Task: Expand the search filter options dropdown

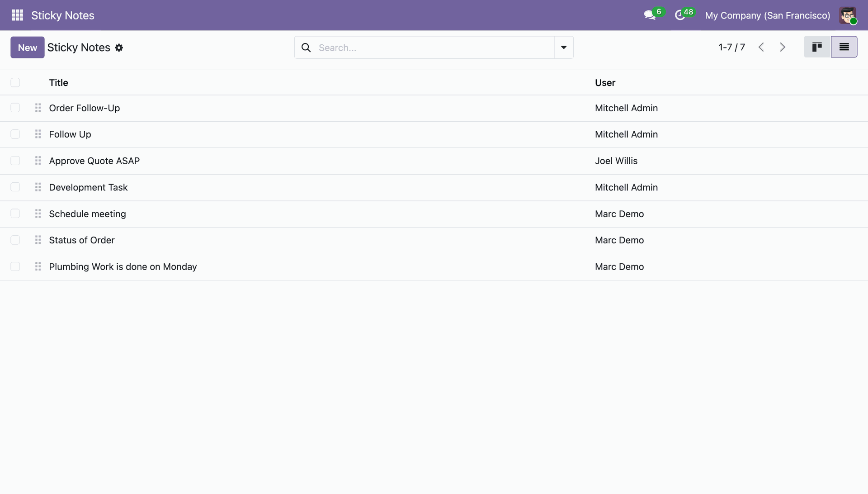Action: pos(563,48)
